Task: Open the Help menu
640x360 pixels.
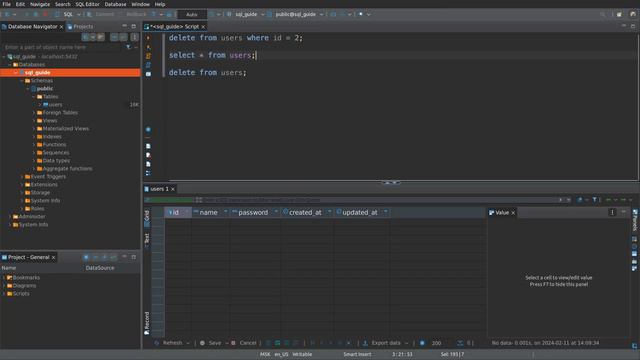Action: (x=160, y=4)
